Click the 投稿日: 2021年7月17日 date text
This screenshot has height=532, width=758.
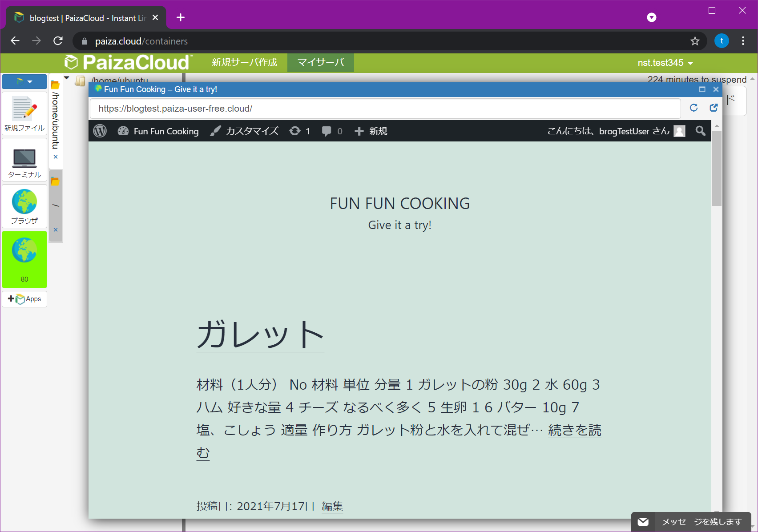tap(256, 506)
